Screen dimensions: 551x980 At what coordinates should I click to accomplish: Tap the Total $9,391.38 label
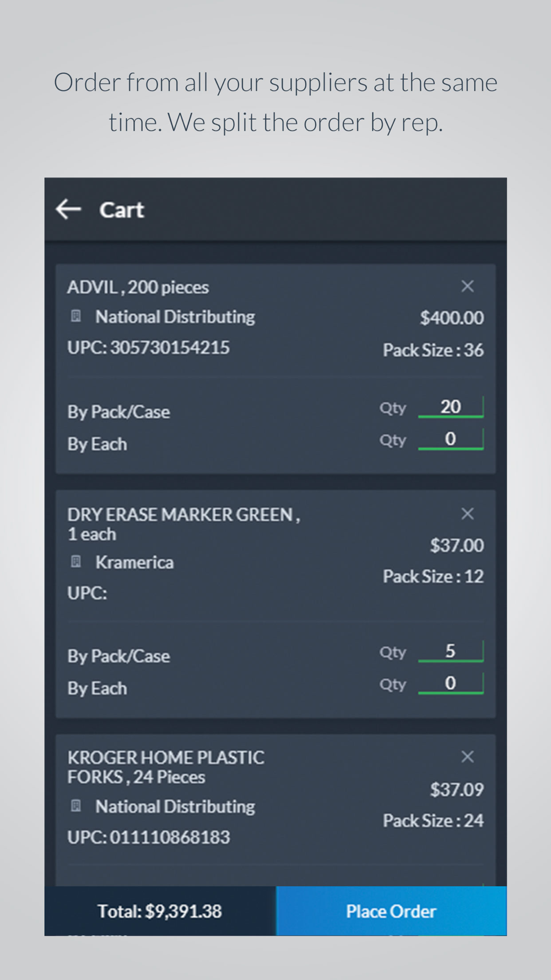click(160, 911)
